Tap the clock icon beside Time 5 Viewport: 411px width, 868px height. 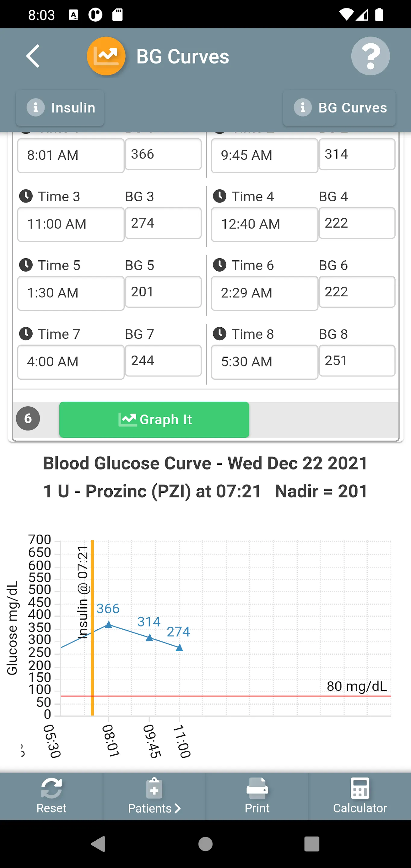[x=26, y=265]
